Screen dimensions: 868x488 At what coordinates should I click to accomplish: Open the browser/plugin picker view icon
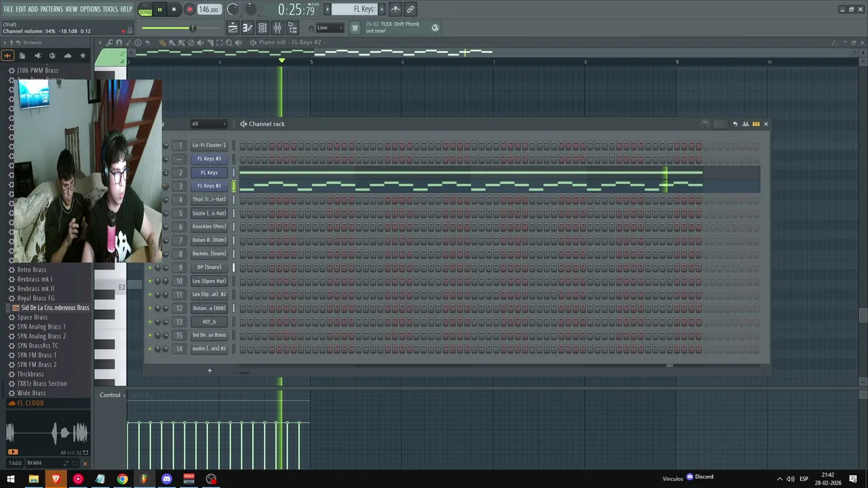click(x=292, y=28)
